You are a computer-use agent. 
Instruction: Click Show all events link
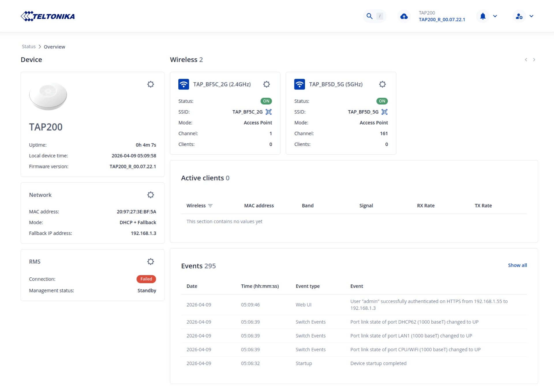(517, 265)
